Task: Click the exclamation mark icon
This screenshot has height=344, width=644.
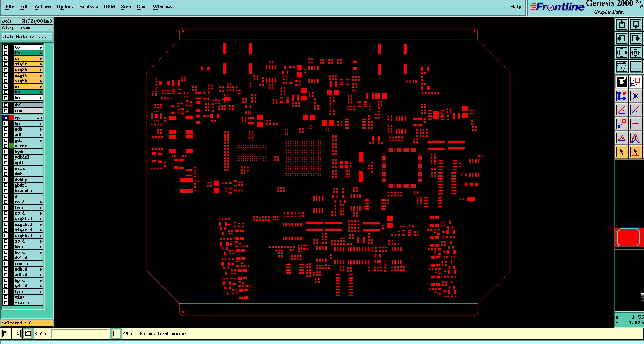Action: pyautogui.click(x=116, y=334)
